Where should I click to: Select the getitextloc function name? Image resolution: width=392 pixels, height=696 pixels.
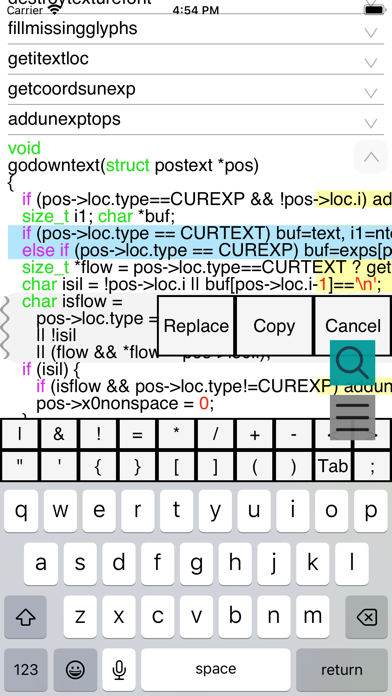coord(48,59)
